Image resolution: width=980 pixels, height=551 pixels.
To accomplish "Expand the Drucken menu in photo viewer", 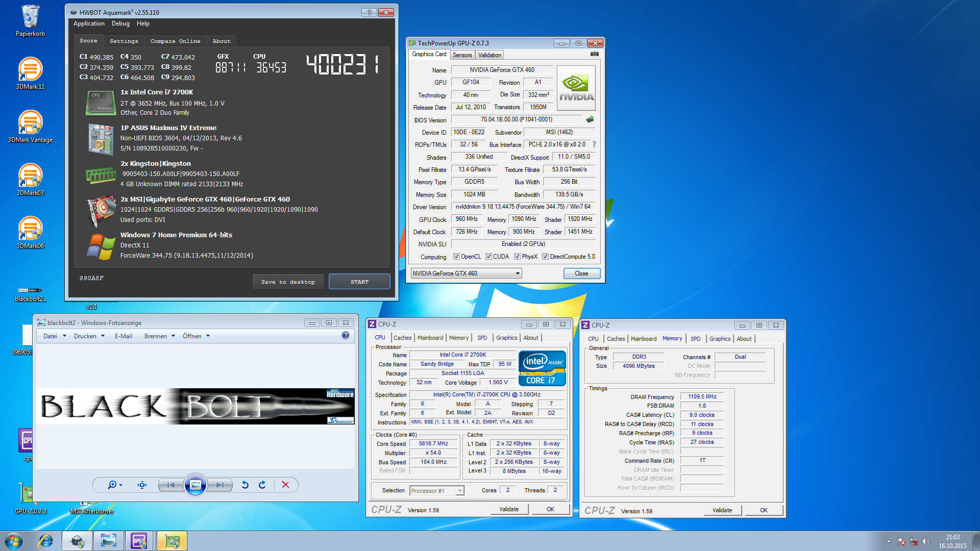I will (x=89, y=336).
